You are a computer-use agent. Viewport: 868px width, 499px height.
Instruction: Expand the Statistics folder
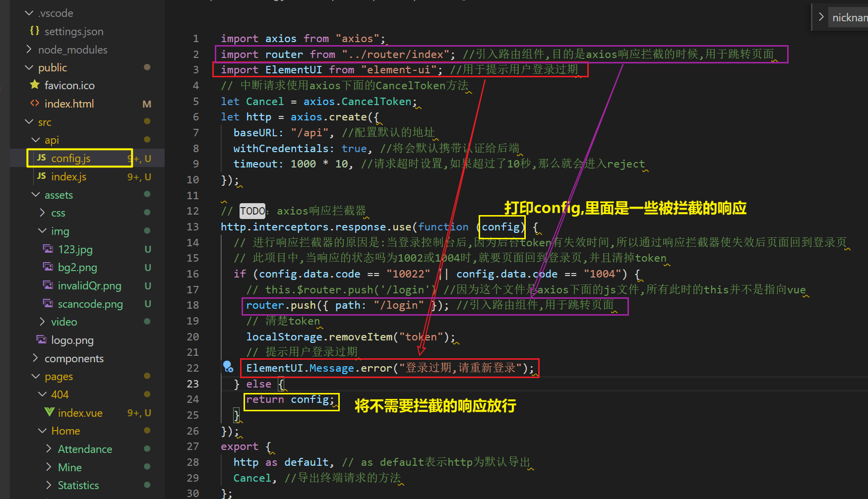48,485
